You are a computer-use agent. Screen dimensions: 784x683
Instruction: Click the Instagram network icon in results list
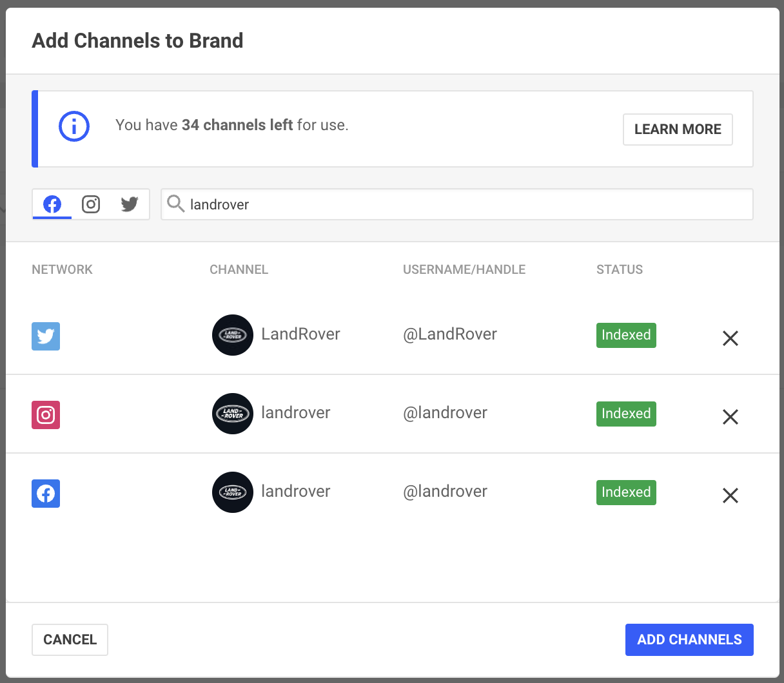(x=46, y=415)
